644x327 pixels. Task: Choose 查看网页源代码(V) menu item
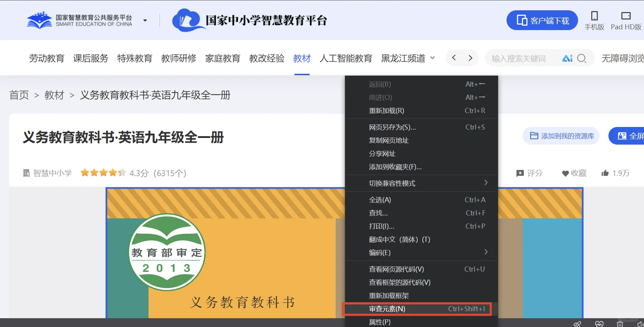click(422, 269)
